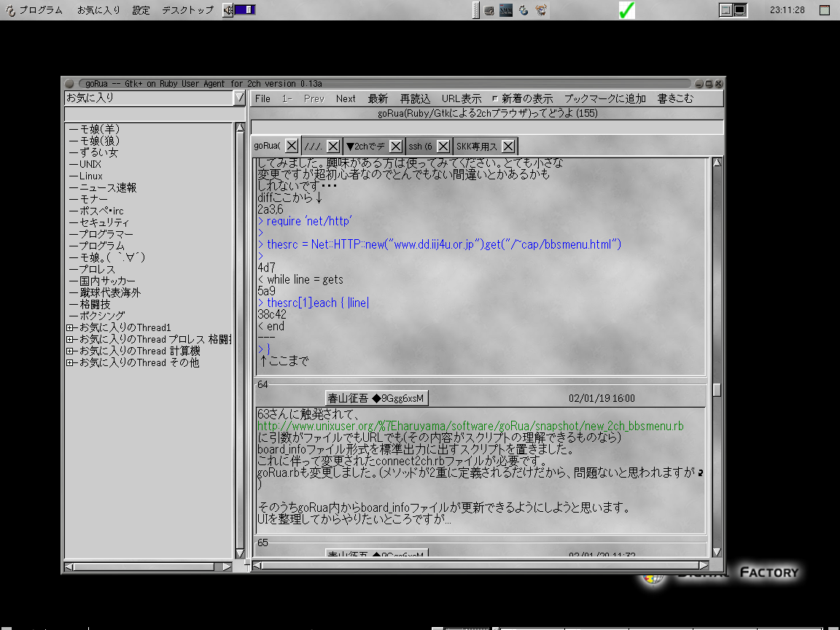840x630 pixels.
Task: Open the お気に入り panel menu
Action: click(98, 10)
